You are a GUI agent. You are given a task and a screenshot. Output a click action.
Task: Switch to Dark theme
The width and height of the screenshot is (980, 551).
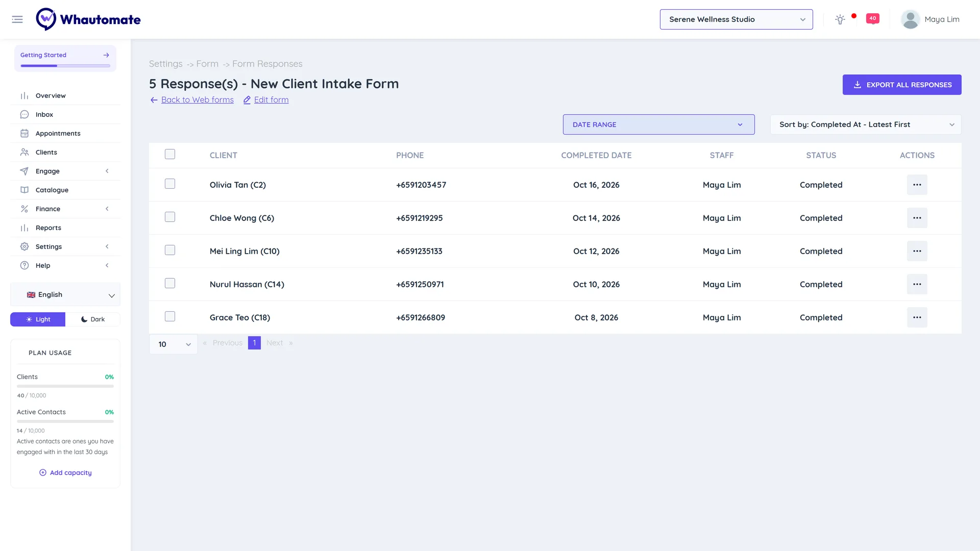[x=93, y=319]
